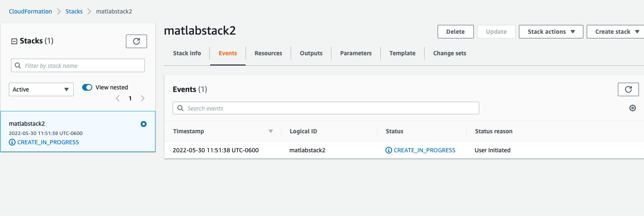Screen dimensions: 644x216
Task: Refresh the Stacks list
Action: [x=136, y=41]
